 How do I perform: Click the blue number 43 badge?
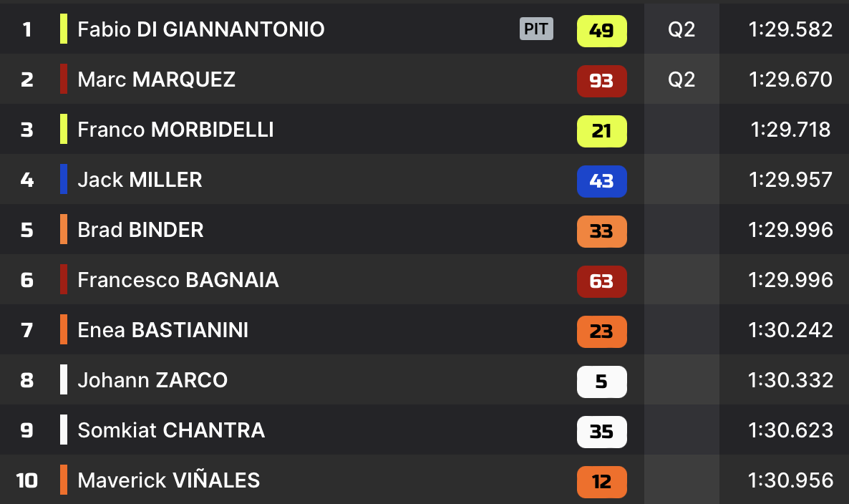click(601, 181)
